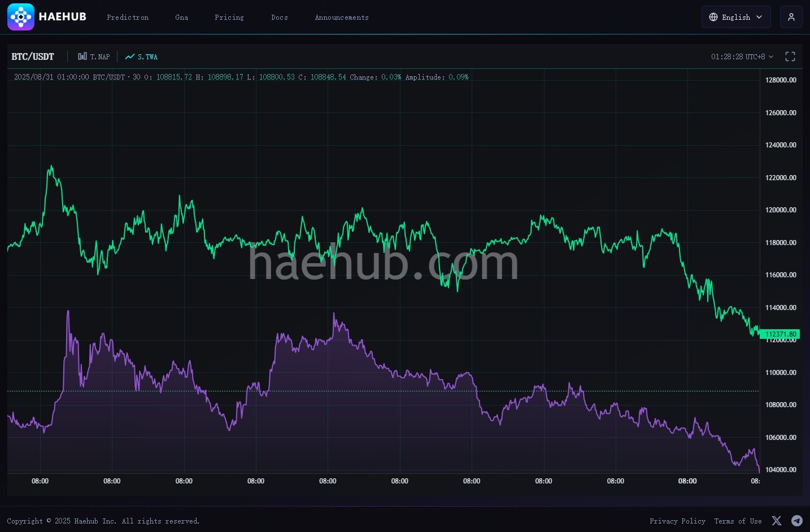Open the Gna menu item

click(181, 18)
